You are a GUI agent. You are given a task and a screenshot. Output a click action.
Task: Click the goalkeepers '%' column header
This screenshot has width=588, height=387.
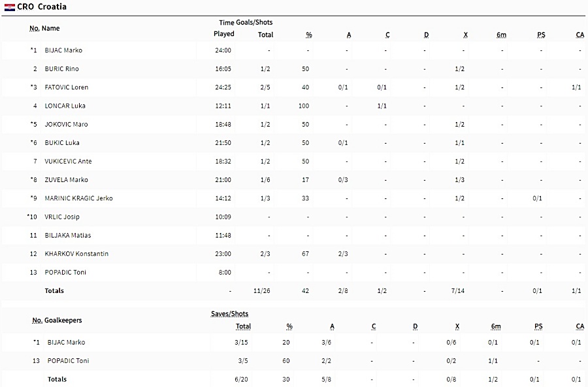click(289, 327)
